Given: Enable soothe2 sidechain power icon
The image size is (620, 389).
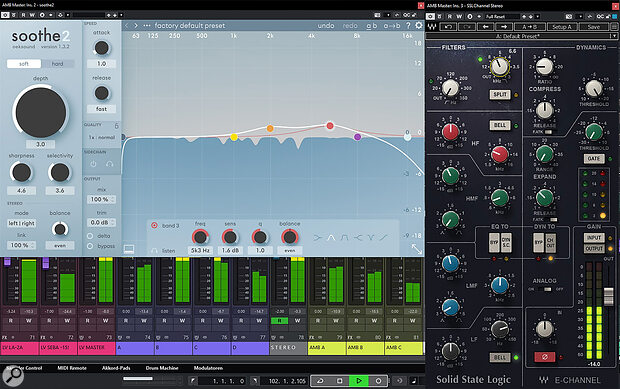Looking at the screenshot, I should pos(93,164).
